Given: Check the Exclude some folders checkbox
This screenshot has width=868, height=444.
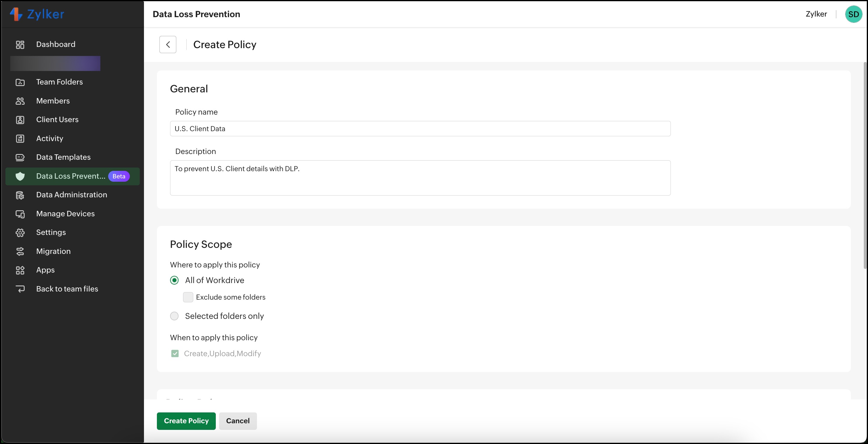Looking at the screenshot, I should [x=188, y=297].
